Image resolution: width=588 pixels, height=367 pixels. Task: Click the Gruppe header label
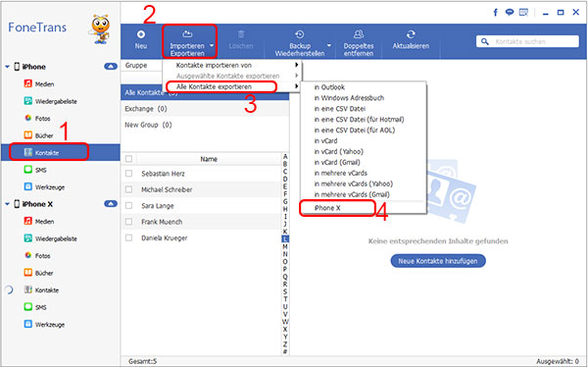click(136, 65)
